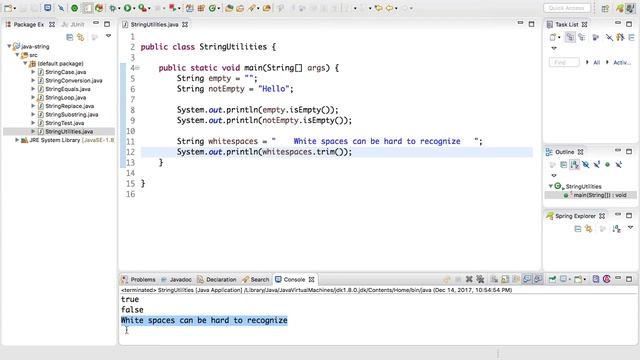
Task: Click the New file wizard icon
Action: pos(8,8)
